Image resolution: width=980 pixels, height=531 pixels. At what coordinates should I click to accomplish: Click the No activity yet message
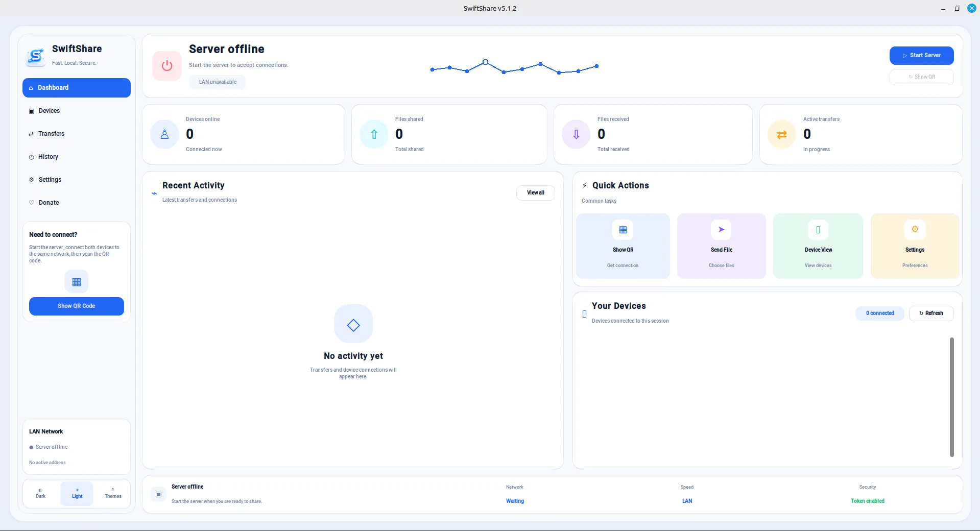[x=353, y=356]
